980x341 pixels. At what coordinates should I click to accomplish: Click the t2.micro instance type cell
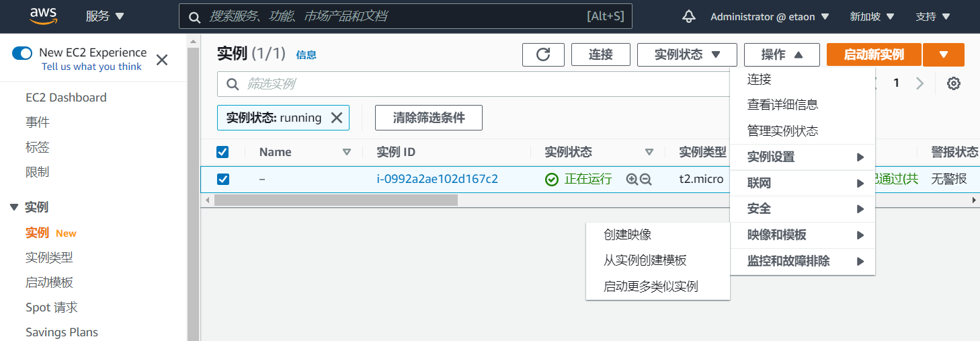tap(701, 179)
